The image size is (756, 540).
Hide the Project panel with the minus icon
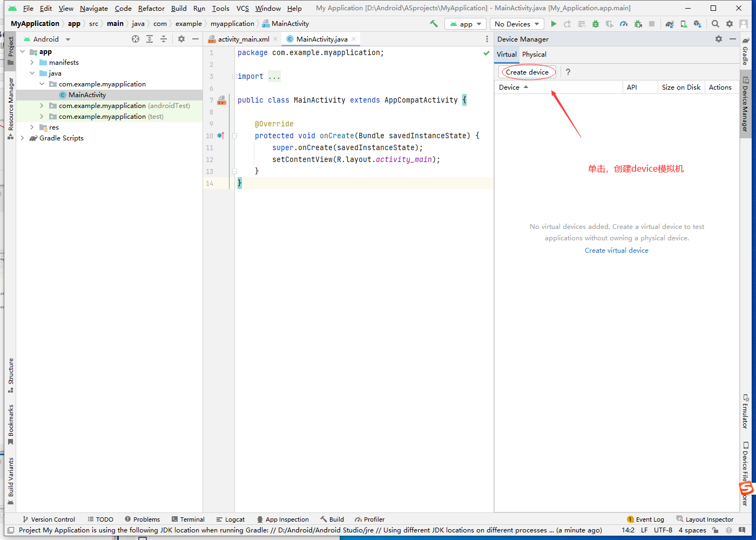coord(195,39)
